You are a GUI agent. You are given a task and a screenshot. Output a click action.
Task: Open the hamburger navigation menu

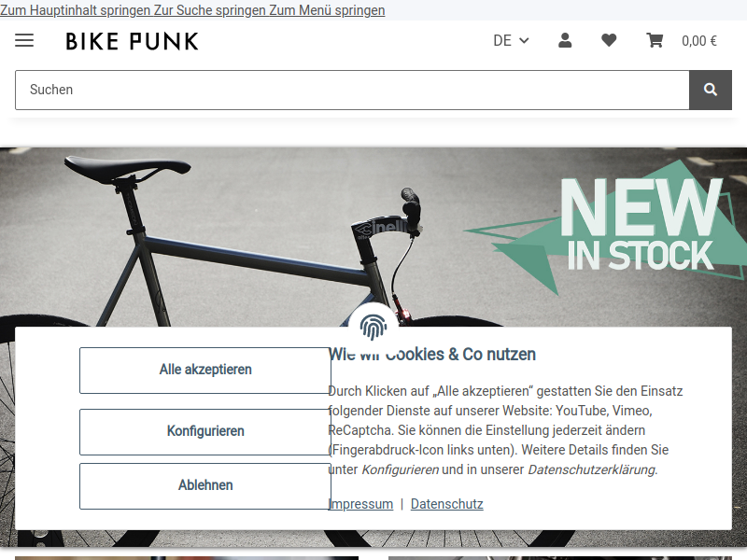click(24, 40)
